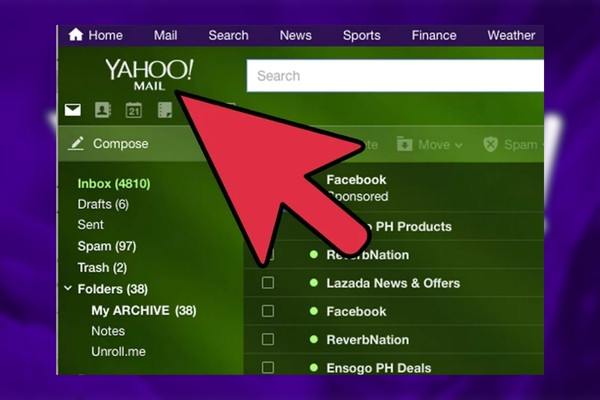Click unread dot beside Ensogo PH Deals
The width and height of the screenshot is (600, 400).
coord(314,368)
